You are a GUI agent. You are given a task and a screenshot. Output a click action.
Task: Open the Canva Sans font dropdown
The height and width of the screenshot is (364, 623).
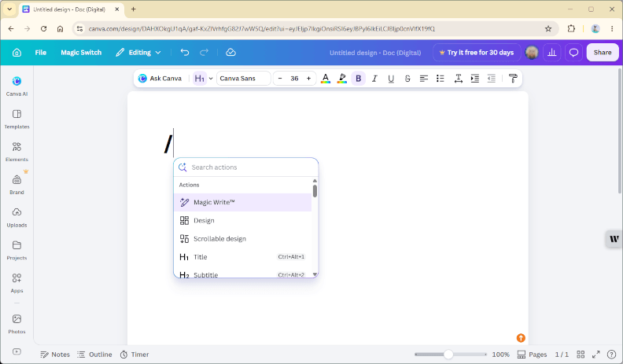pos(244,78)
